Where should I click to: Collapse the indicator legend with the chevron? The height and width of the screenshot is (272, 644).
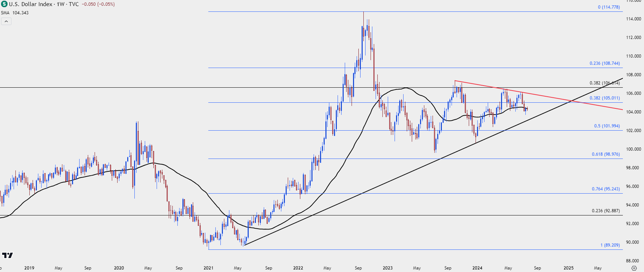tap(6, 21)
